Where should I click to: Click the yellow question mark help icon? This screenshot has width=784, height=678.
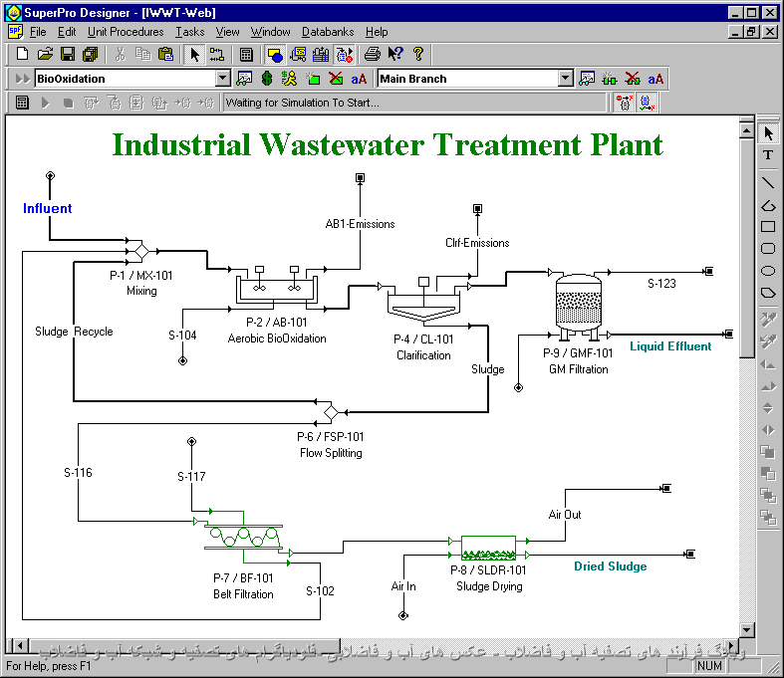click(418, 55)
